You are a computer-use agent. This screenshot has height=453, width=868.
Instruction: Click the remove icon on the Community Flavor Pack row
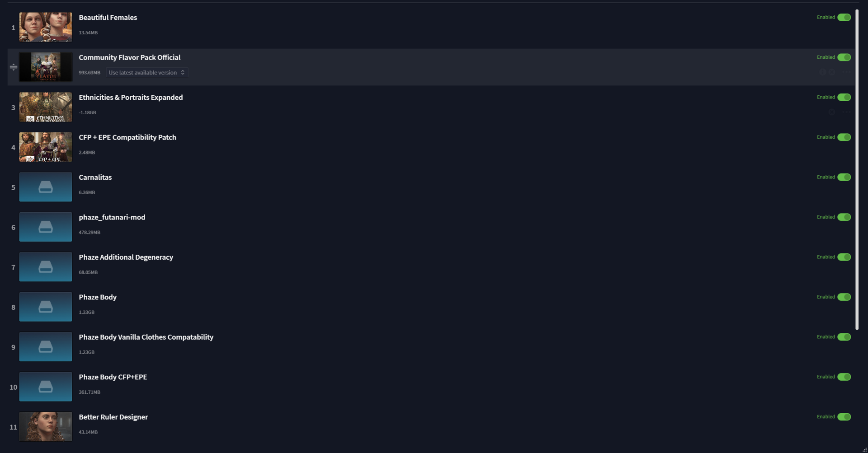[x=832, y=72]
